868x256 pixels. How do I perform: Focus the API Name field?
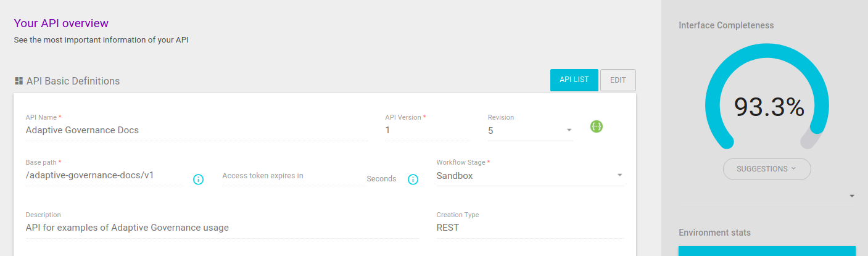(x=196, y=131)
